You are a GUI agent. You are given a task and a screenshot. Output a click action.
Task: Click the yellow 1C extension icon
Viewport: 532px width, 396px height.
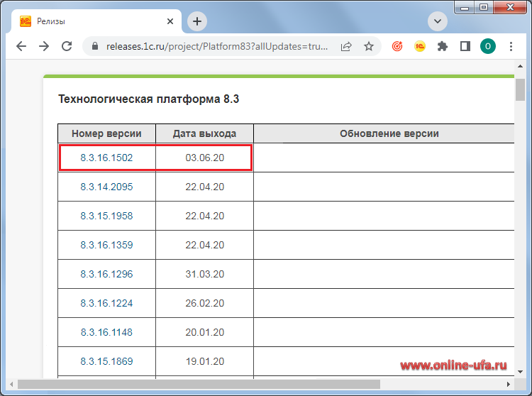point(420,46)
